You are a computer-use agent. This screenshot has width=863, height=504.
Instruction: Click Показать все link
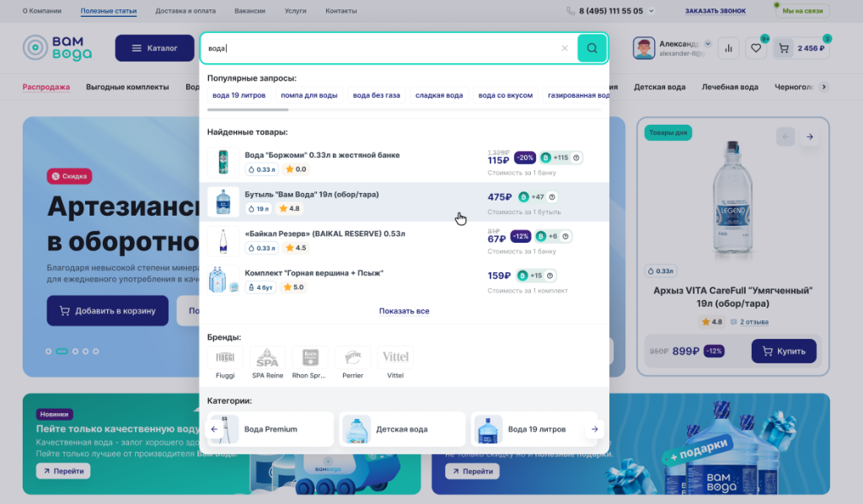pyautogui.click(x=404, y=311)
